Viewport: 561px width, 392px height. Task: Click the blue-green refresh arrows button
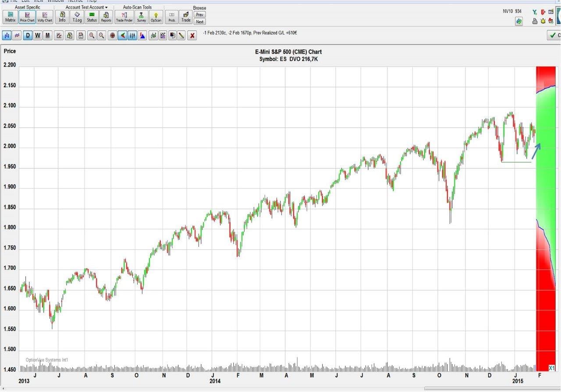click(x=519, y=21)
